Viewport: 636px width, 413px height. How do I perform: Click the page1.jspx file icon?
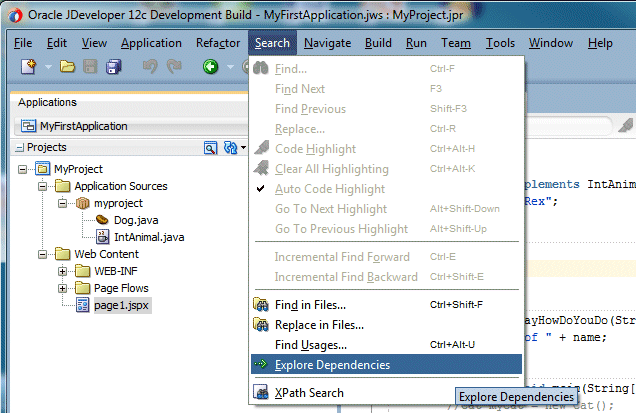tap(83, 305)
